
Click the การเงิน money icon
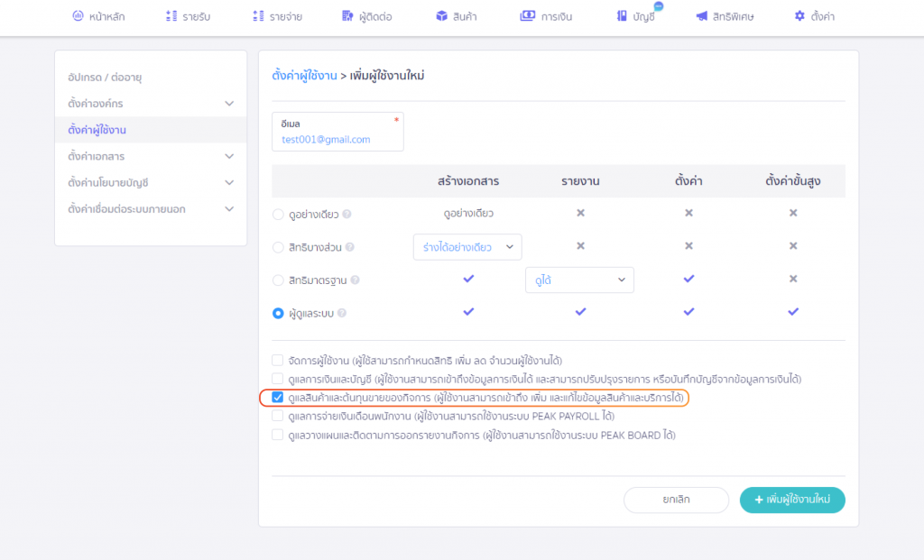527,16
